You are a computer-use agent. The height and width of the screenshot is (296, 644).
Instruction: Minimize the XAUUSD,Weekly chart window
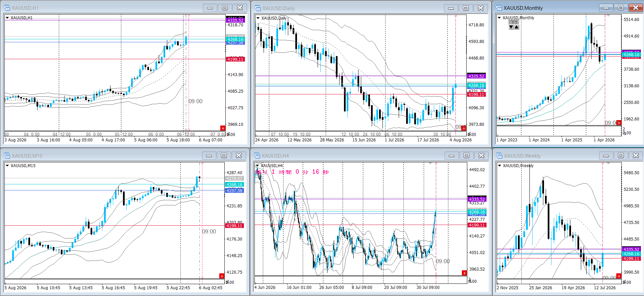(606, 156)
